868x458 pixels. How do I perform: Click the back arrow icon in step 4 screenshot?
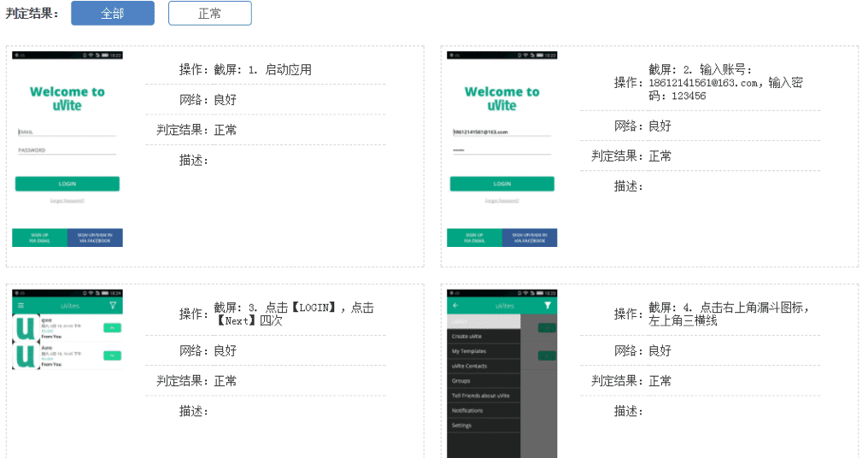coord(456,306)
